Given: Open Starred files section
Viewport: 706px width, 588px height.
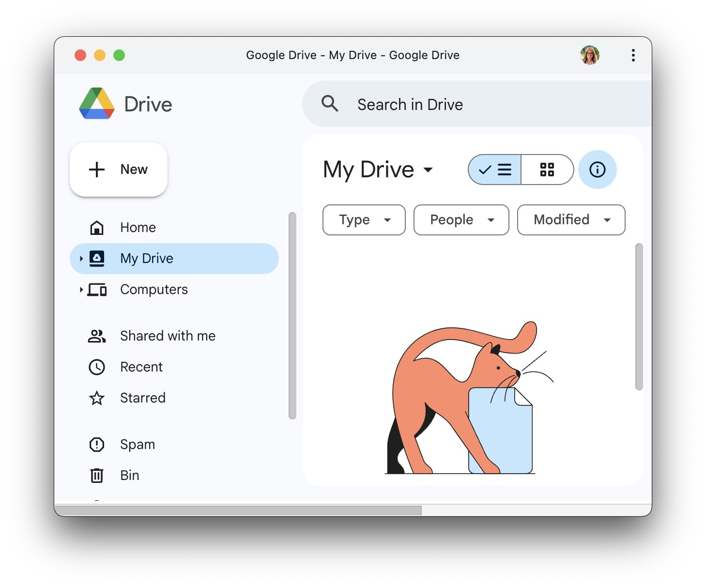Looking at the screenshot, I should click(174, 398).
